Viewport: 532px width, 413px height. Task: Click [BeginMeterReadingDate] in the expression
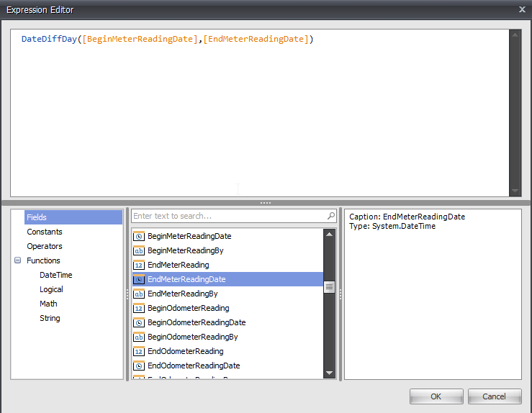(140, 39)
